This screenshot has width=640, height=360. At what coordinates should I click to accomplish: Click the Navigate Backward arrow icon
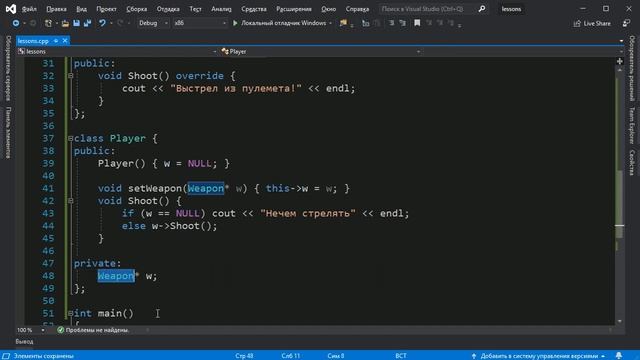point(16,23)
